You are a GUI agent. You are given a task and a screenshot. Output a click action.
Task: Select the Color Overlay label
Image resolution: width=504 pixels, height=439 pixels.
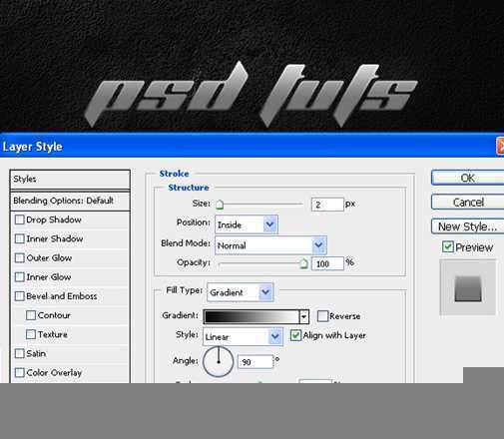(54, 373)
